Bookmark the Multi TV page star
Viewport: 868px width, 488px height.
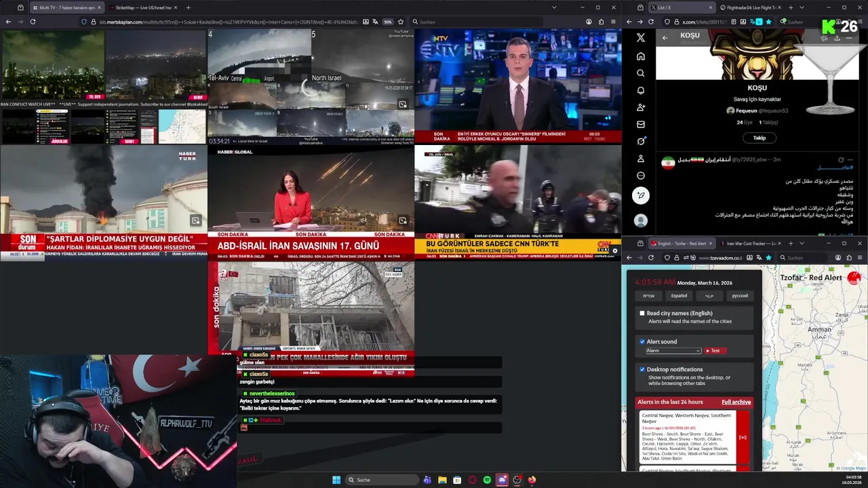401,22
